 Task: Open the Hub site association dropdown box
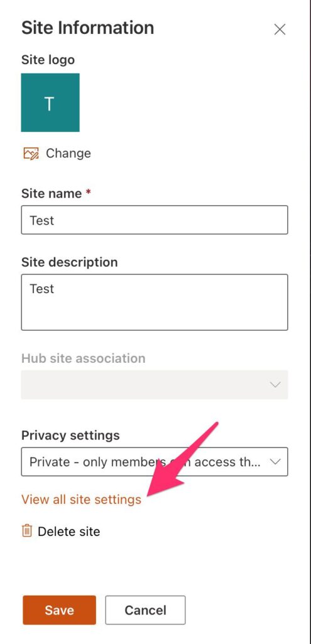click(x=155, y=385)
